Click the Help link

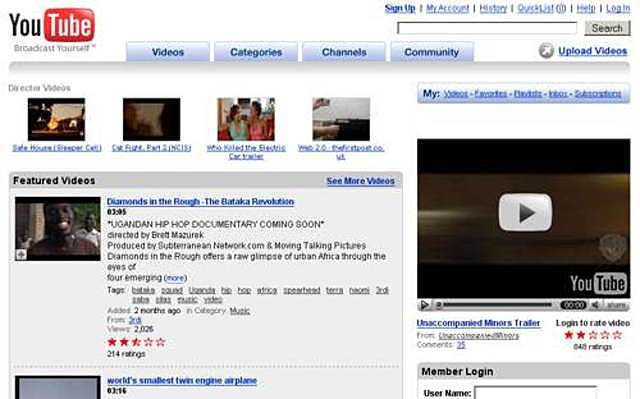coord(586,8)
